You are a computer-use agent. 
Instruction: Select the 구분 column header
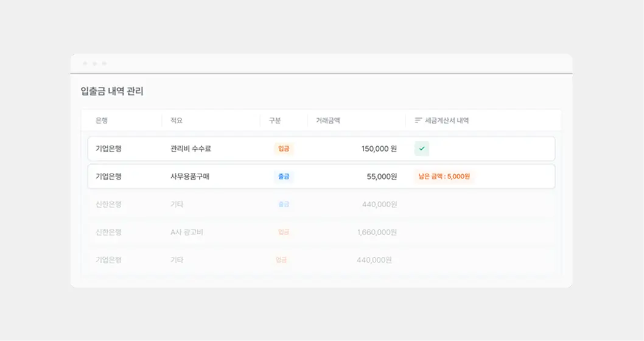tap(275, 121)
